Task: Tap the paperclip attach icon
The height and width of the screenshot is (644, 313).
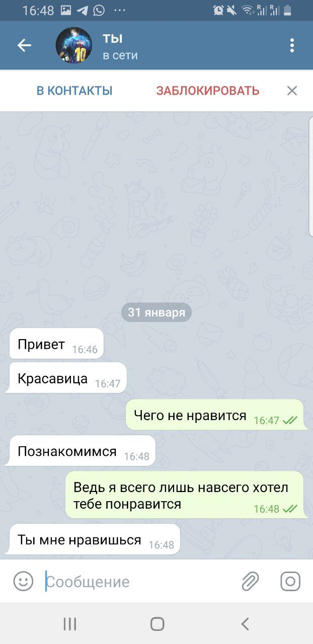Action: tap(250, 581)
